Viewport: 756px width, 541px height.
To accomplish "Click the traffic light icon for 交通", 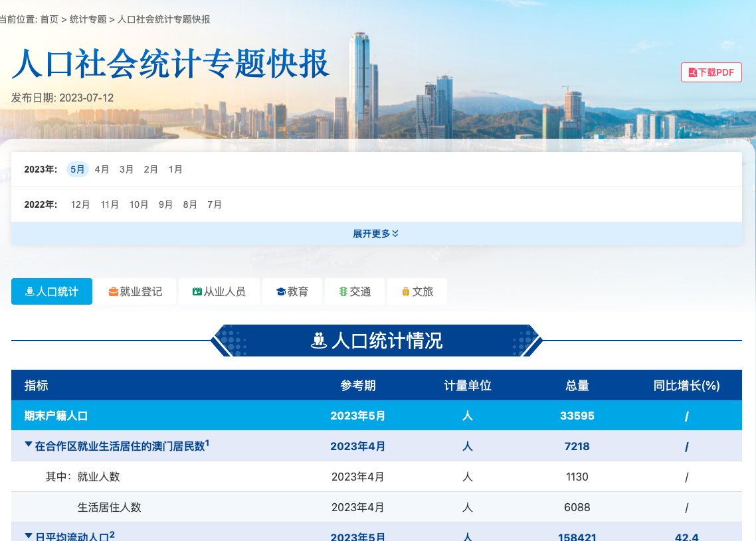I will click(343, 291).
